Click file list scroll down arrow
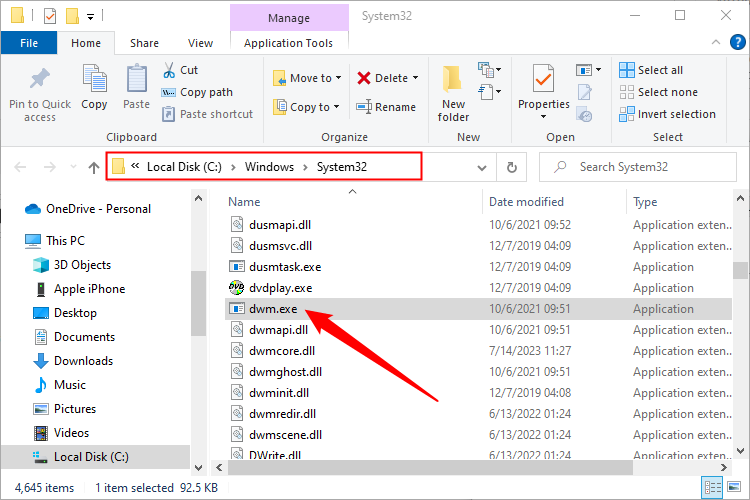 pyautogui.click(x=740, y=450)
